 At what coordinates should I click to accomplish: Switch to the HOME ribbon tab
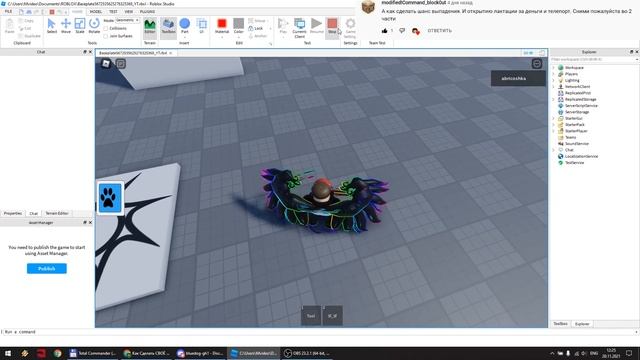(77, 12)
